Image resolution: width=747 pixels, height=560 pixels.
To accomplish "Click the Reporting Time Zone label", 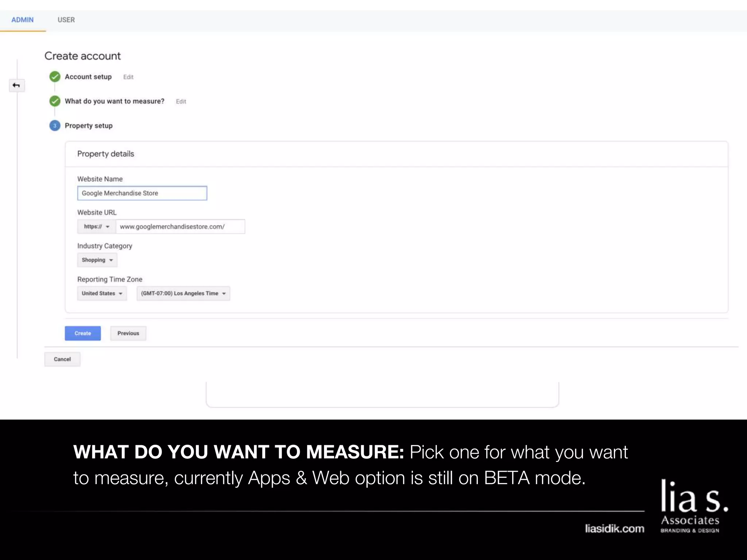I will 110,279.
